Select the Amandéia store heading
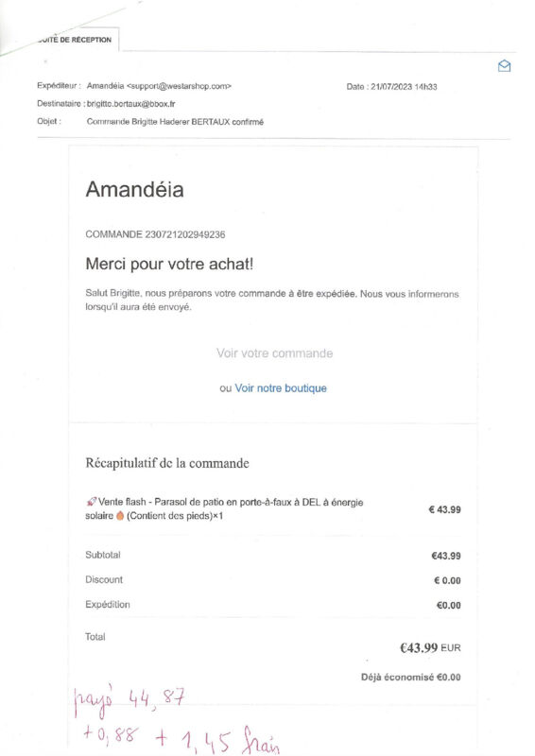The width and height of the screenshot is (535, 756). 134,190
